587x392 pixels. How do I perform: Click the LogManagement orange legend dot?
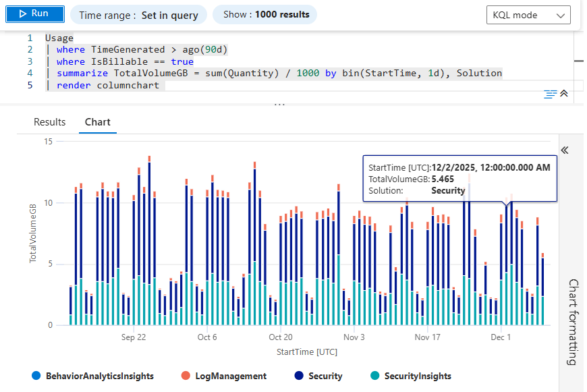(186, 376)
